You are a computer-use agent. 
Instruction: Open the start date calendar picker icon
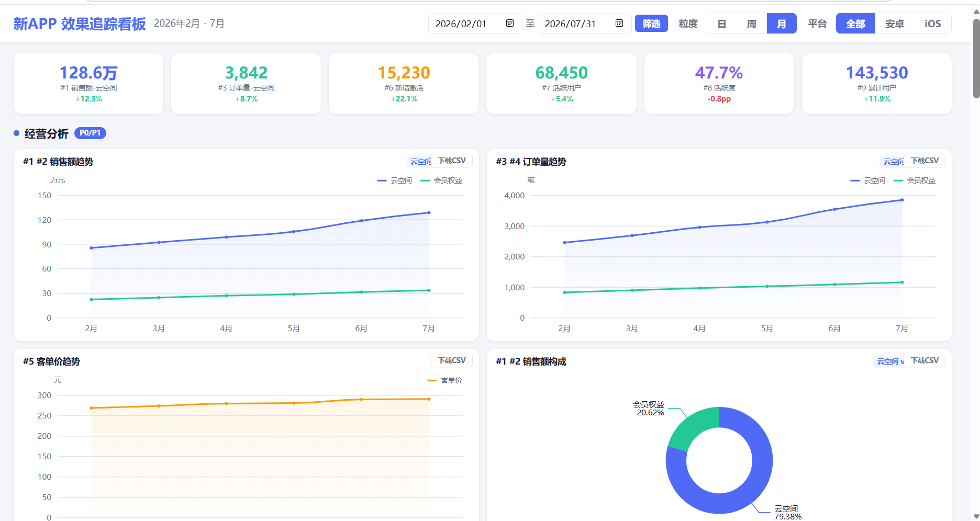(x=509, y=23)
